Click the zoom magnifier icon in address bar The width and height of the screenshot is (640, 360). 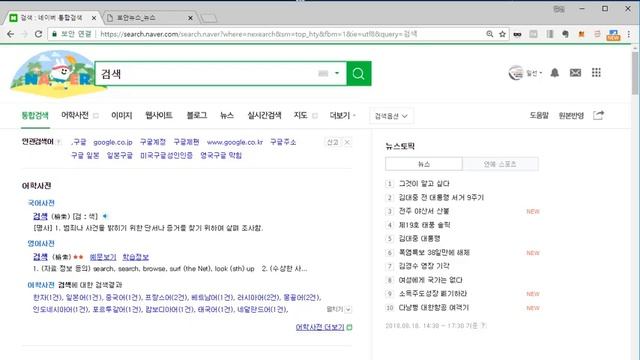[490, 34]
